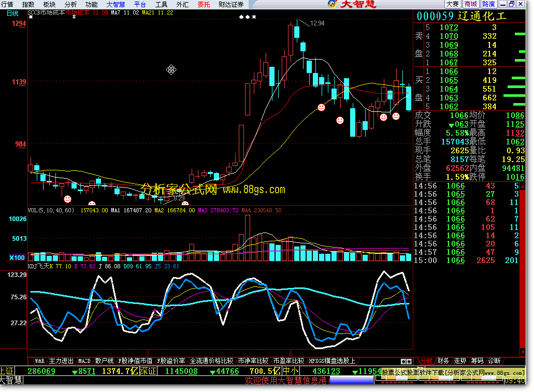Click the smiley marker at far-left chart bottom

(x=68, y=199)
